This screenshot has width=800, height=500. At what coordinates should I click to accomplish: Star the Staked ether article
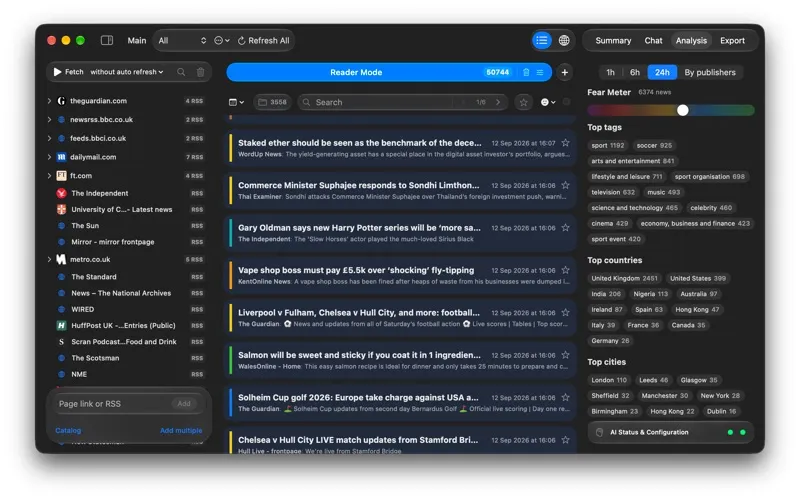click(565, 143)
